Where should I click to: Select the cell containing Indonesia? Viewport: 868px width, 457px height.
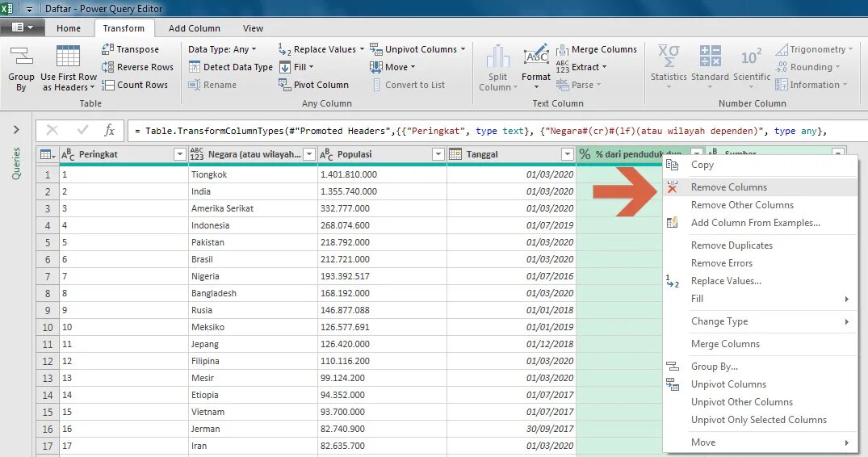click(x=253, y=225)
